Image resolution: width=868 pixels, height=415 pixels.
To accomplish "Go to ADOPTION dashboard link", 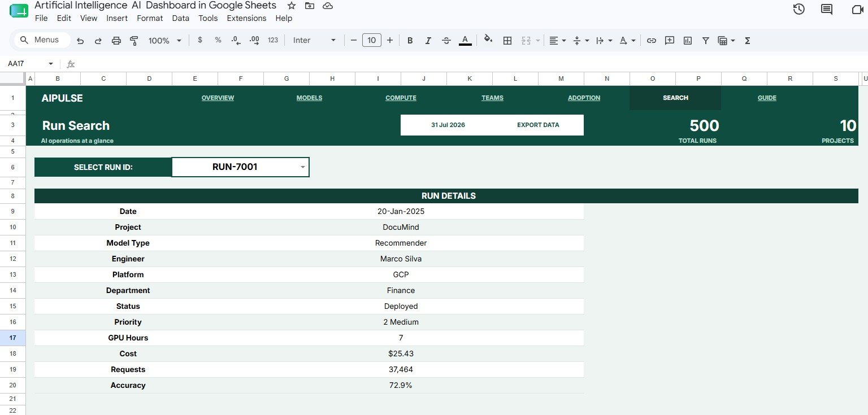I will pos(584,98).
